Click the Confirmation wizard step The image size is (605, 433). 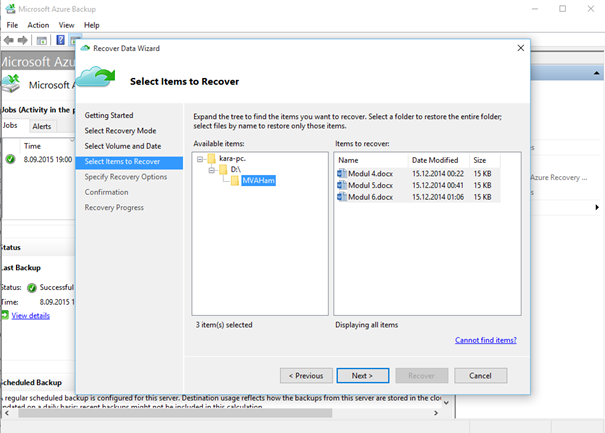click(x=106, y=192)
